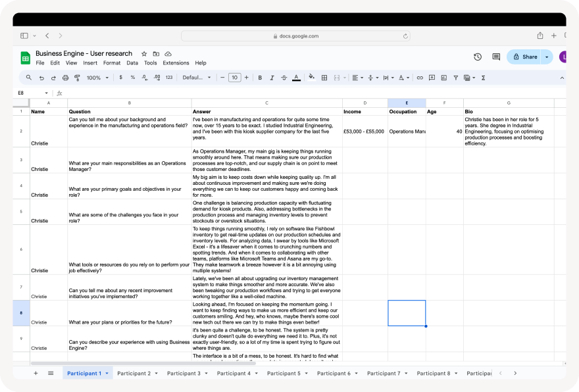Click the insert chart icon
Screen dimensions: 579x392
pos(443,78)
